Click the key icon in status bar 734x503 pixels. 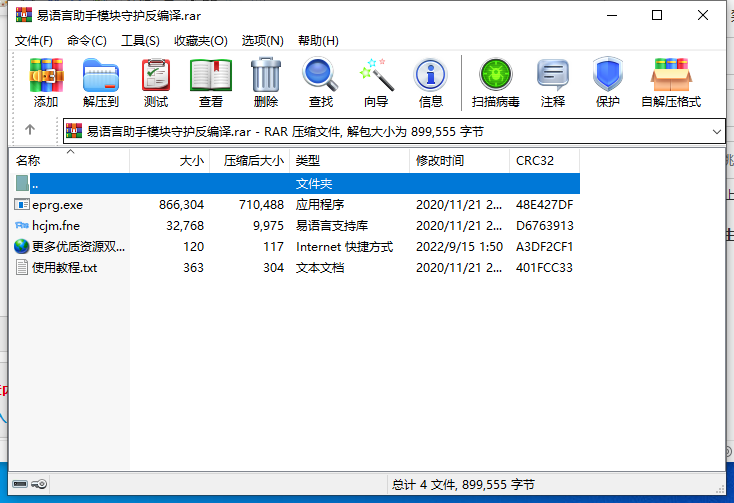(39, 484)
